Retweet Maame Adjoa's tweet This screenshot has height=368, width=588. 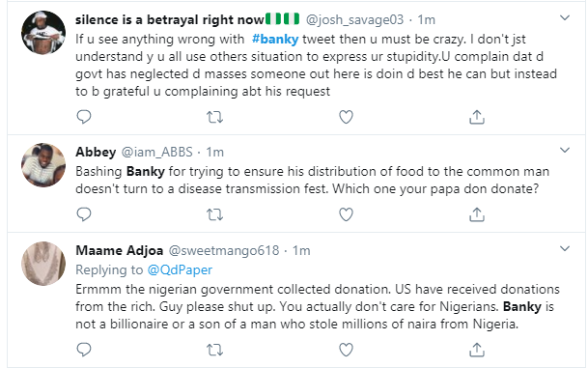coord(215,350)
